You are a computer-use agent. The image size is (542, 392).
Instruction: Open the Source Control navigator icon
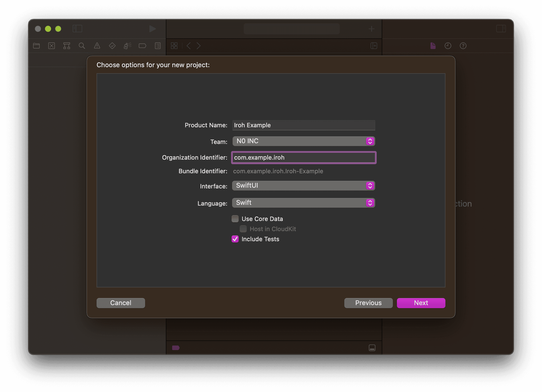coord(52,46)
